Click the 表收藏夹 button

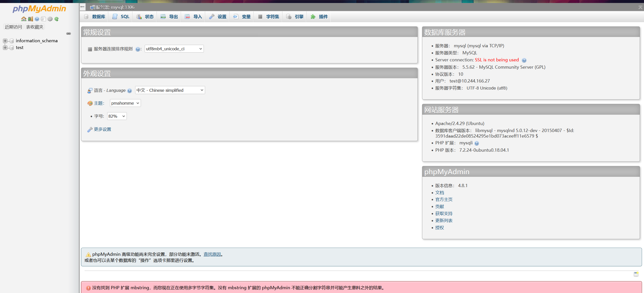pyautogui.click(x=34, y=27)
